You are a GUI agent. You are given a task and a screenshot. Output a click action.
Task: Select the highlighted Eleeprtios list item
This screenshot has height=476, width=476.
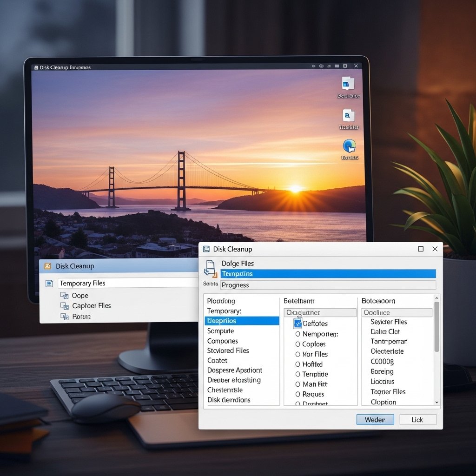[242, 321]
